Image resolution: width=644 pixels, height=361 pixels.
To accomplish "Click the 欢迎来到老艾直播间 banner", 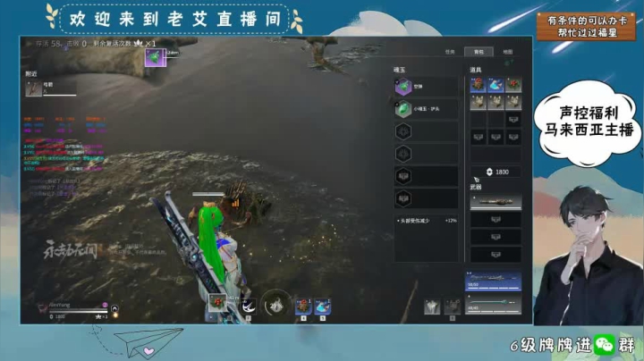I will click(x=175, y=20).
